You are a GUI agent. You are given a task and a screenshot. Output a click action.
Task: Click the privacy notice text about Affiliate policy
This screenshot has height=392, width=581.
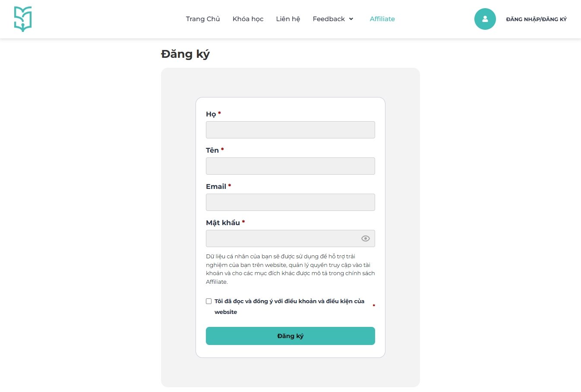tap(290, 269)
